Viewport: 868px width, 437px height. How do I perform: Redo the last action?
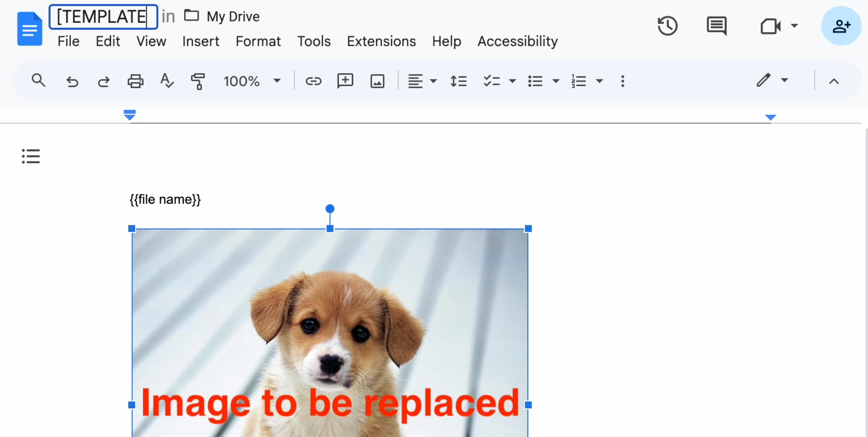tap(104, 81)
